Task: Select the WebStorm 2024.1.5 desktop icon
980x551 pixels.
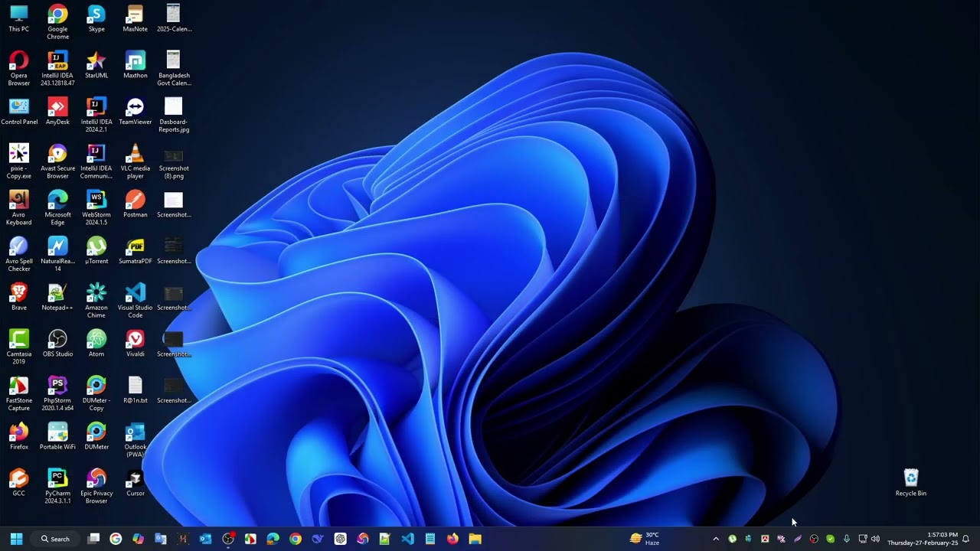Action: click(x=96, y=207)
